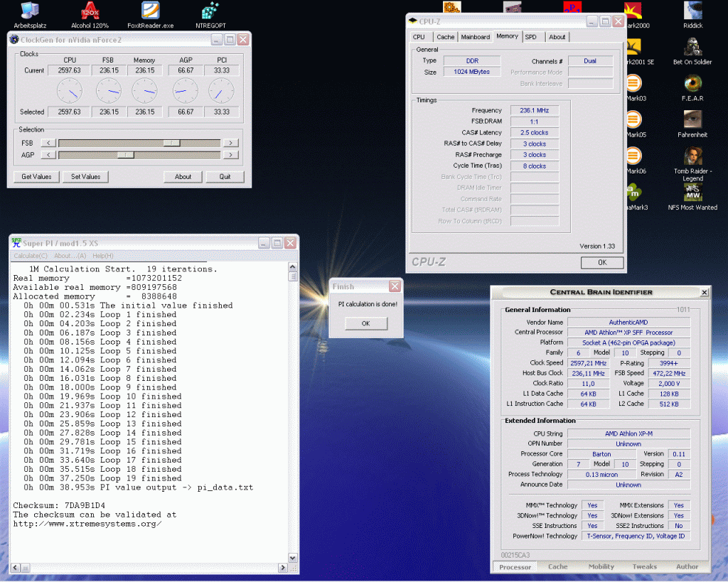728x582 pixels.
Task: Open the Fahrenheit game icon
Action: coord(692,124)
